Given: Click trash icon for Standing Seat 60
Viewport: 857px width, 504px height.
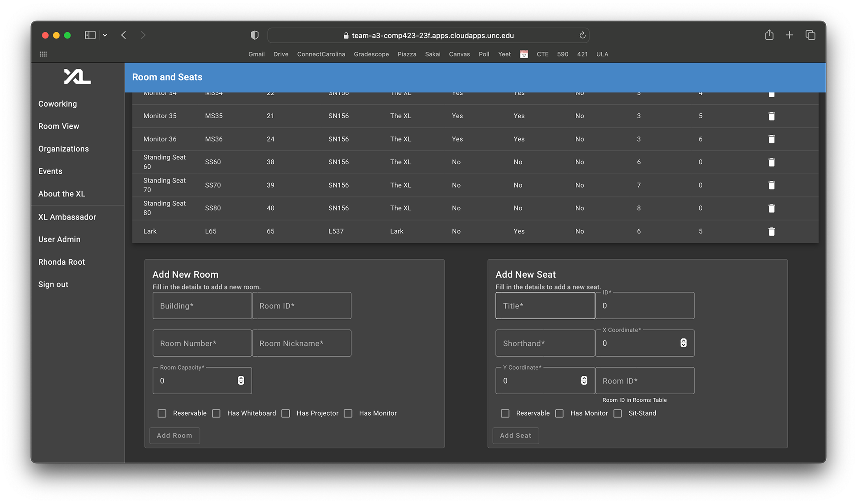Looking at the screenshot, I should point(771,162).
